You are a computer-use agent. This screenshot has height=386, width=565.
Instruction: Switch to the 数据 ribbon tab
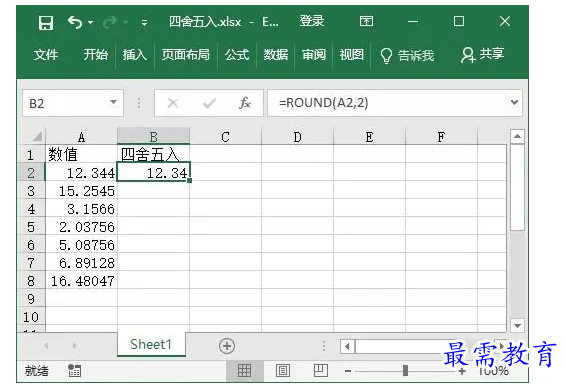(x=276, y=55)
